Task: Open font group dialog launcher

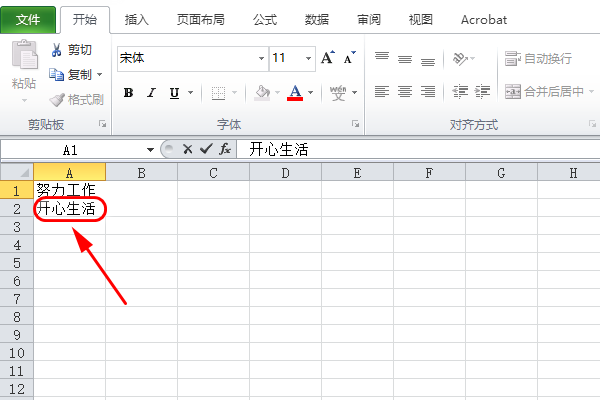Action: 355,124
